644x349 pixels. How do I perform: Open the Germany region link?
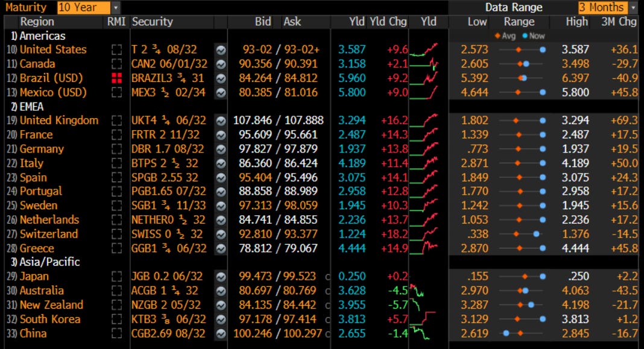point(42,149)
